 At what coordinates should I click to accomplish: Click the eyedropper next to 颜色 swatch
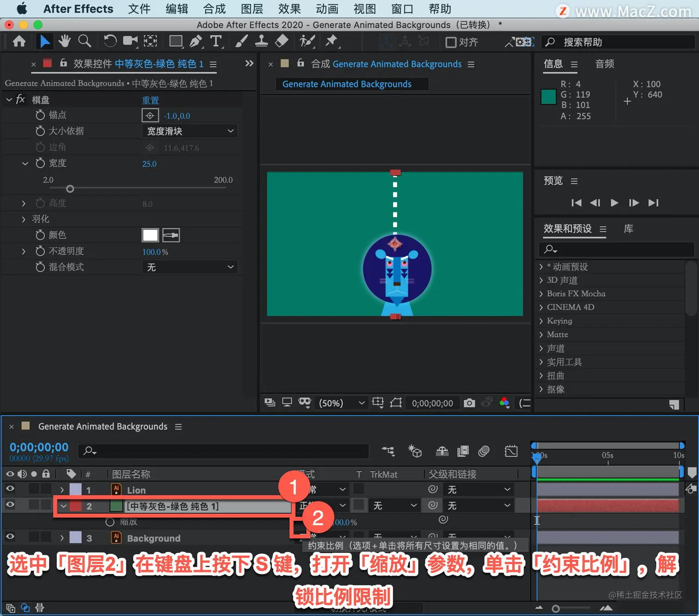171,235
